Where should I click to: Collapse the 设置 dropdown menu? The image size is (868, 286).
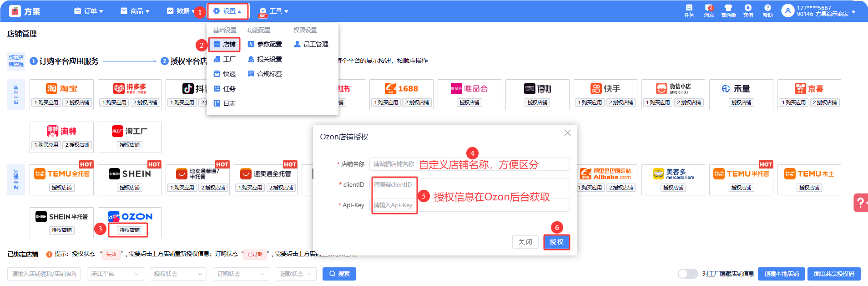pyautogui.click(x=228, y=11)
